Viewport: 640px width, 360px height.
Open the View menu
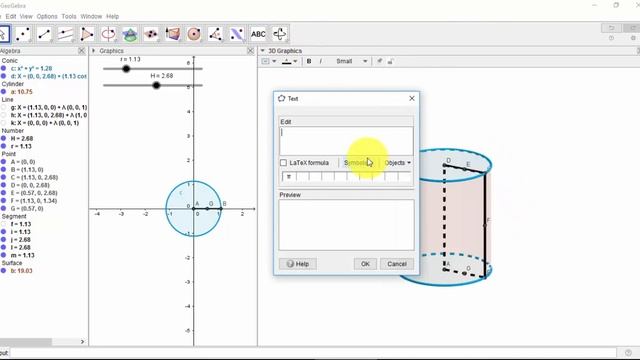(x=26, y=16)
